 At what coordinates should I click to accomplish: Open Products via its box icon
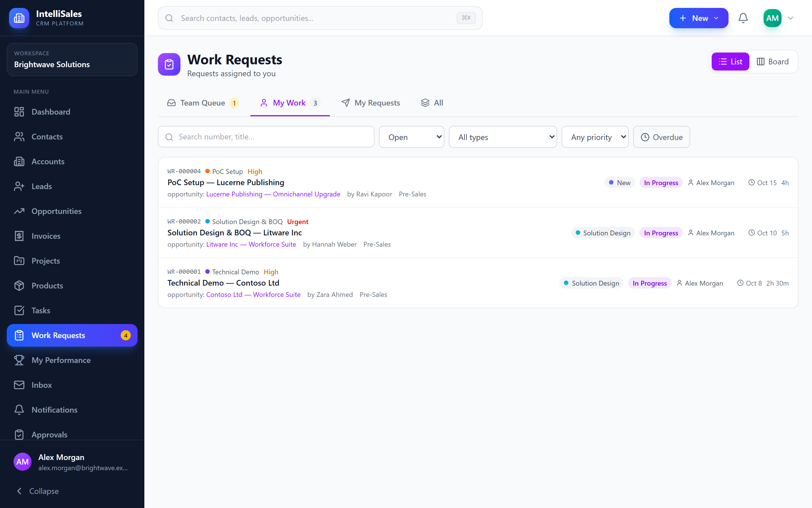point(19,286)
